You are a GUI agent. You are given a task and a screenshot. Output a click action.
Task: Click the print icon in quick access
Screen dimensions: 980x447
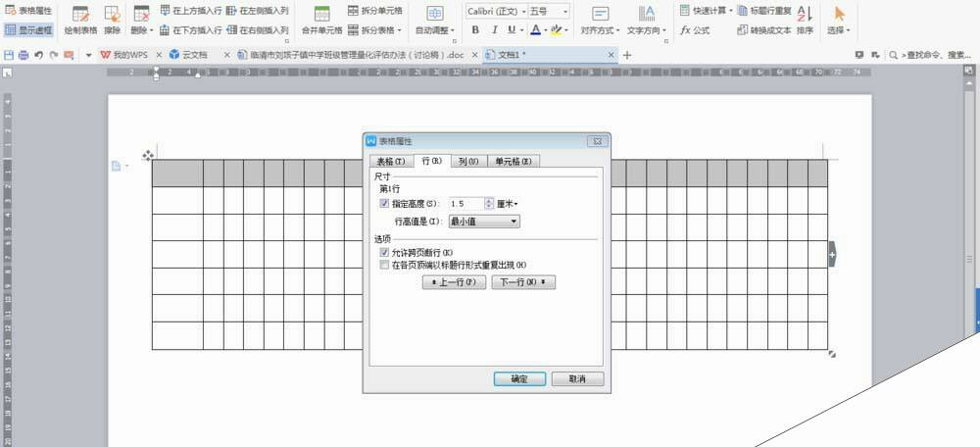(24, 55)
